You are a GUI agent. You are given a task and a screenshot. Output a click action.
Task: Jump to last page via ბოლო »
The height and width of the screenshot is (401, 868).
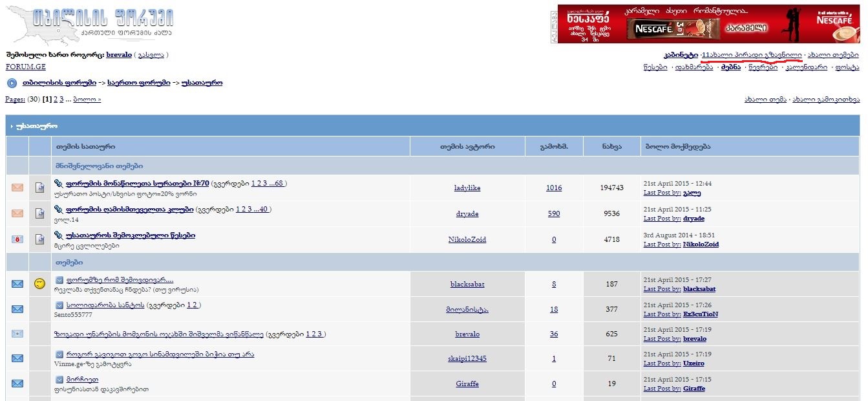point(87,100)
